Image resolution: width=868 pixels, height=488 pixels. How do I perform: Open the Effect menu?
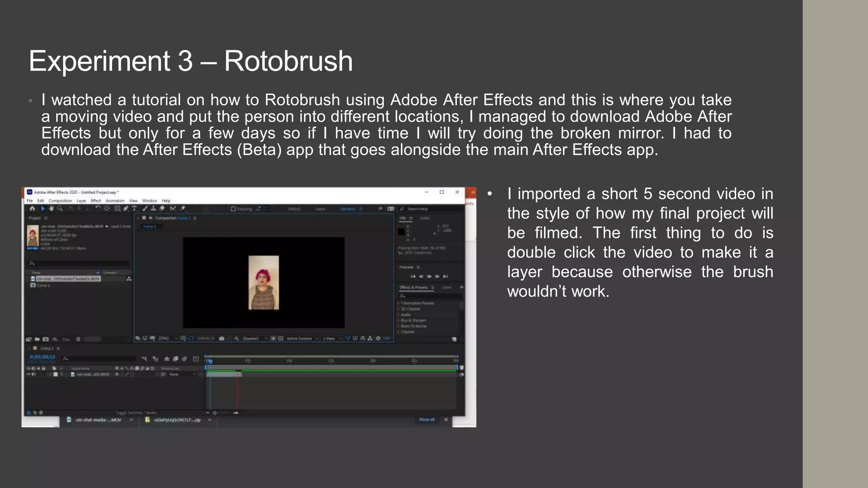pos(96,201)
